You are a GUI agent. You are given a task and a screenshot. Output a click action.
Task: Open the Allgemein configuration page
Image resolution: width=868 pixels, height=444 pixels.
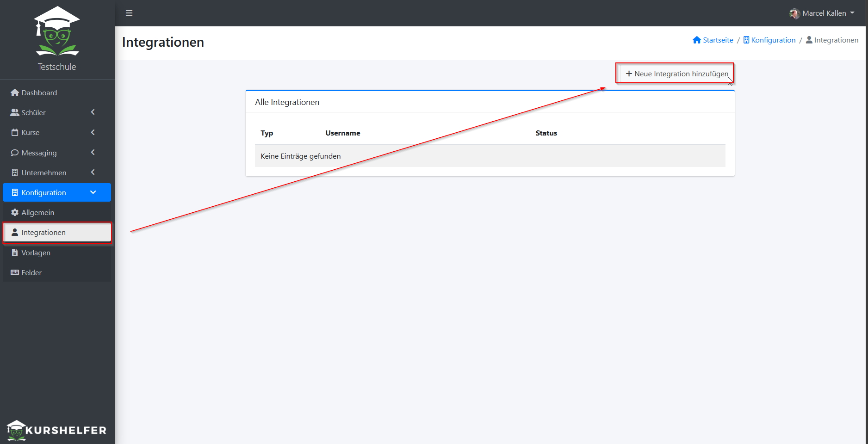pos(57,212)
